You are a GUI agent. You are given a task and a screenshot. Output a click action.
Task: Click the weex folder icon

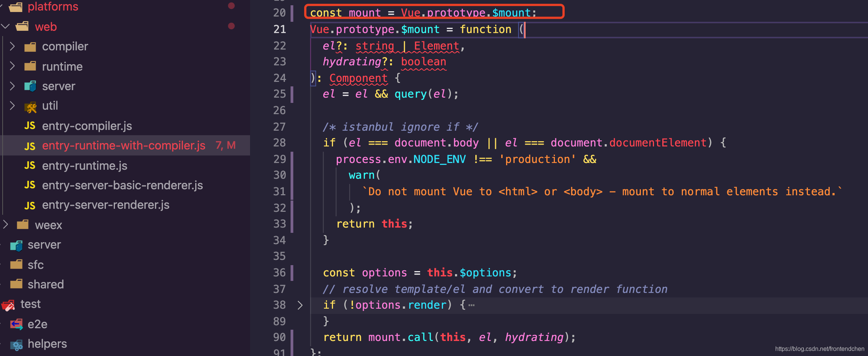click(x=23, y=225)
